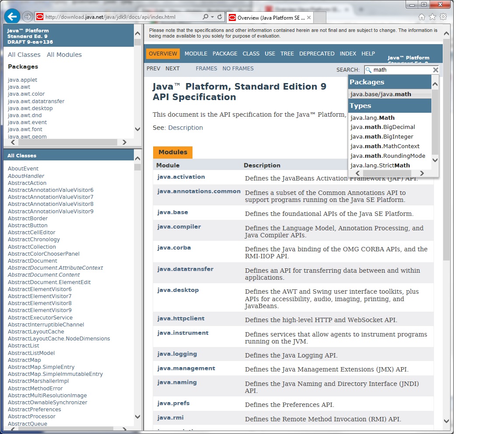The width and height of the screenshot is (504, 434).
Task: Open the Tools gear icon
Action: point(443,17)
